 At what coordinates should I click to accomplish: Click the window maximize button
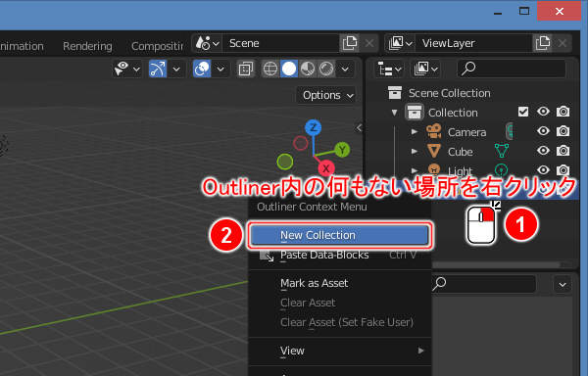pos(524,11)
